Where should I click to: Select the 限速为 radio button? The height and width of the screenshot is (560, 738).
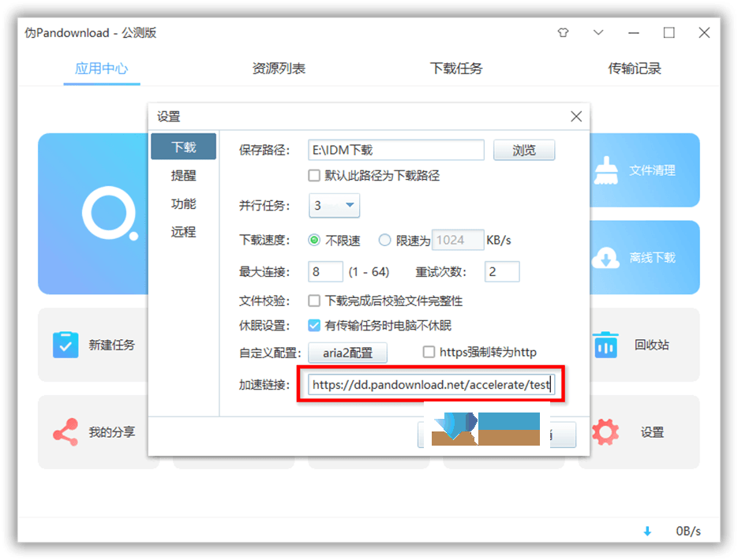coord(384,241)
